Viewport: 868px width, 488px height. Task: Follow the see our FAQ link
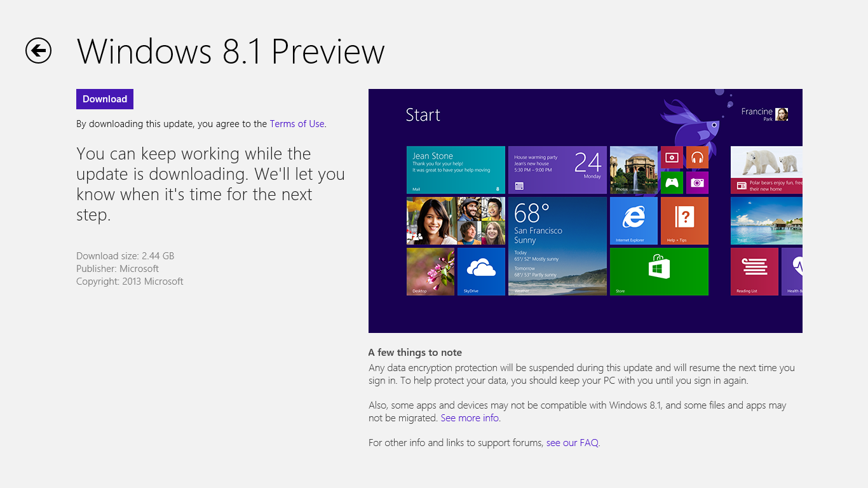click(x=572, y=443)
